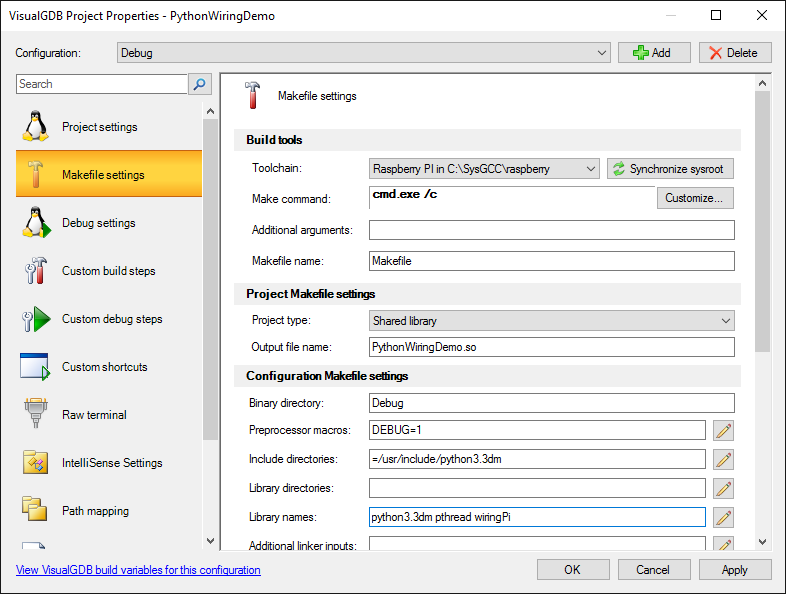Click the Include directories field

tap(537, 459)
